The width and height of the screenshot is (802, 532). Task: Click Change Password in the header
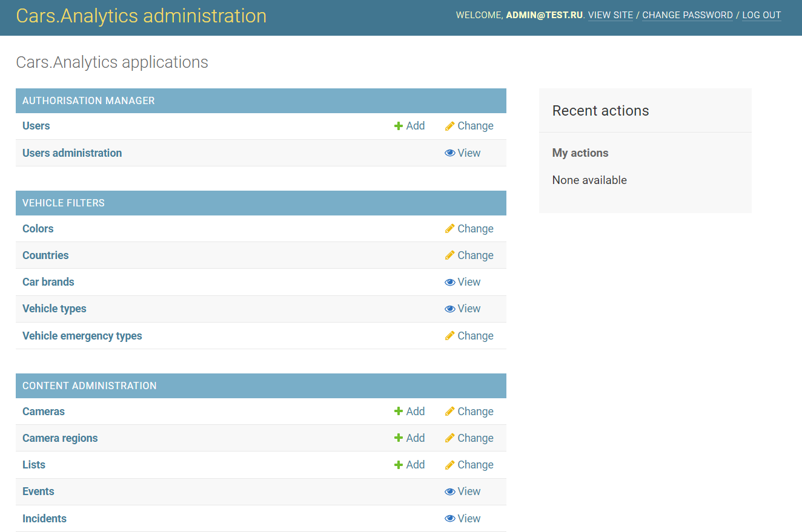tap(688, 15)
